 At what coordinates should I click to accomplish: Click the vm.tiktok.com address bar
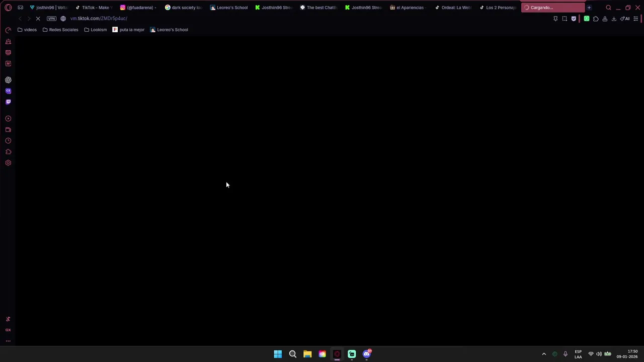(99, 19)
